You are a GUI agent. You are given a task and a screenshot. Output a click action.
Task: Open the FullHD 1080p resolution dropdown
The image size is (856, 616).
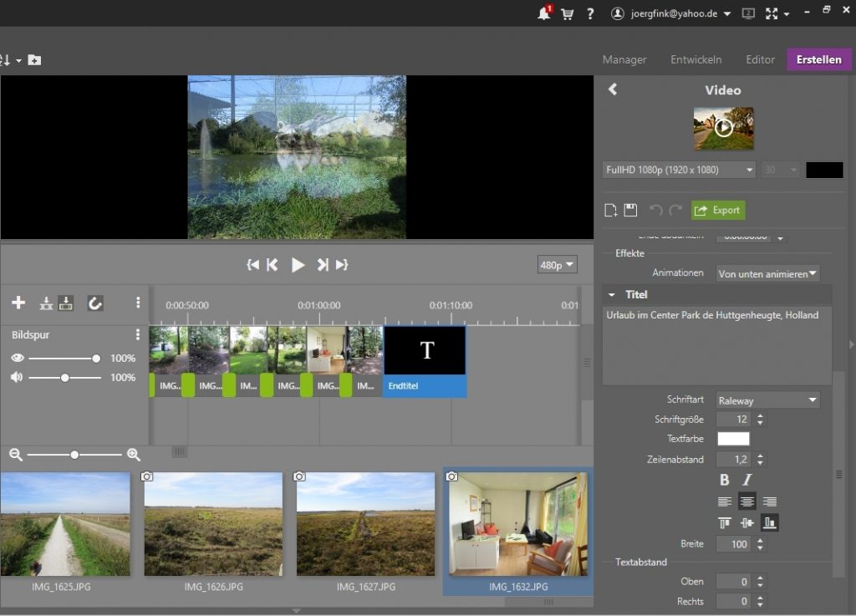pyautogui.click(x=679, y=170)
